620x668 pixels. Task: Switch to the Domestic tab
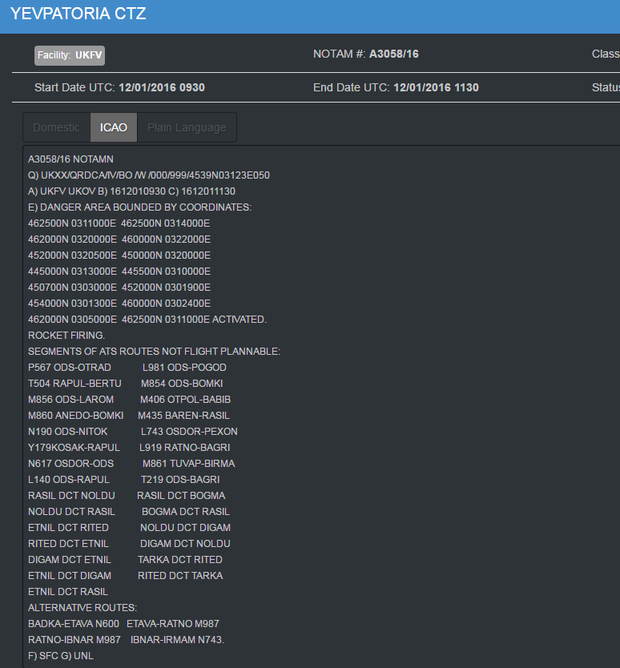(x=56, y=128)
